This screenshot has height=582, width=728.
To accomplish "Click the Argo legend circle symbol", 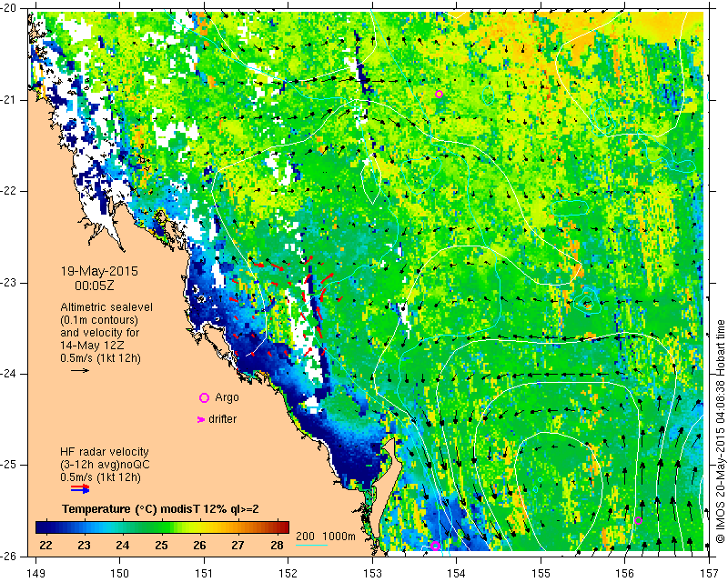I will 204,397.
